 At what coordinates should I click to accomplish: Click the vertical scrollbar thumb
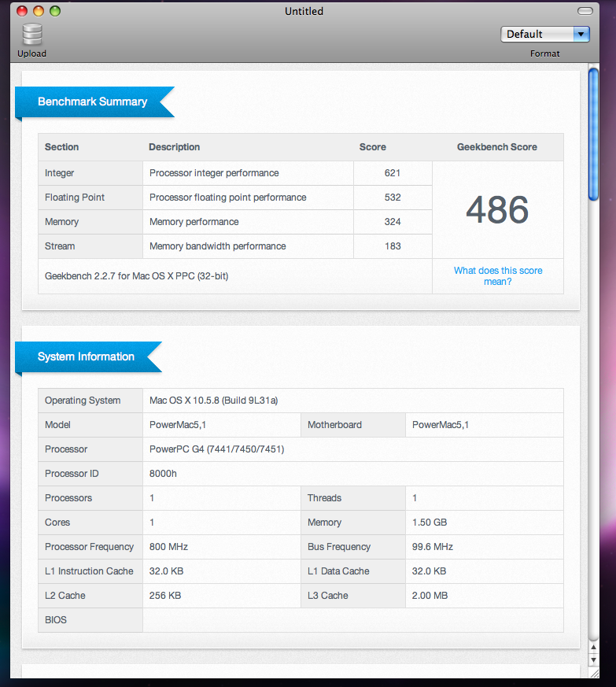593,134
